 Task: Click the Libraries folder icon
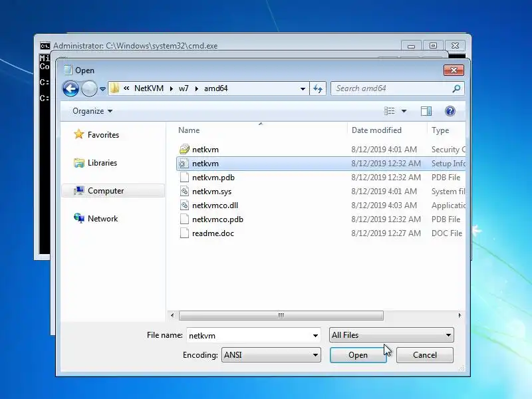(x=78, y=163)
